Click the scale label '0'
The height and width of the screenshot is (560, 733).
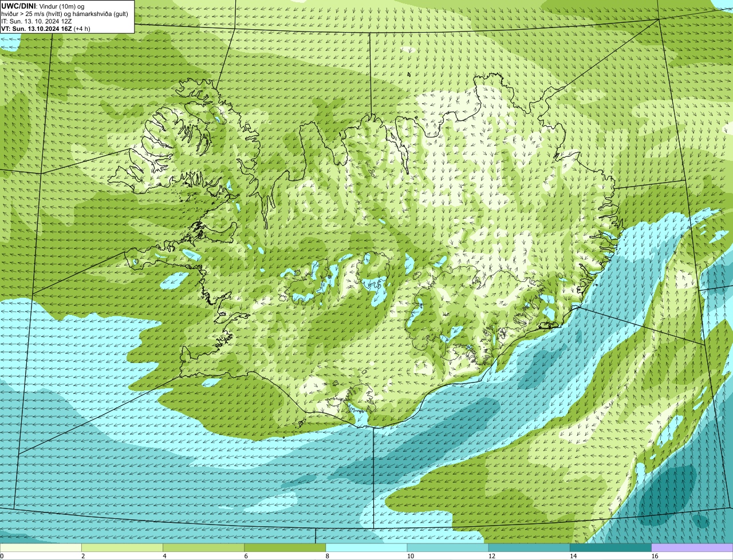[2, 556]
